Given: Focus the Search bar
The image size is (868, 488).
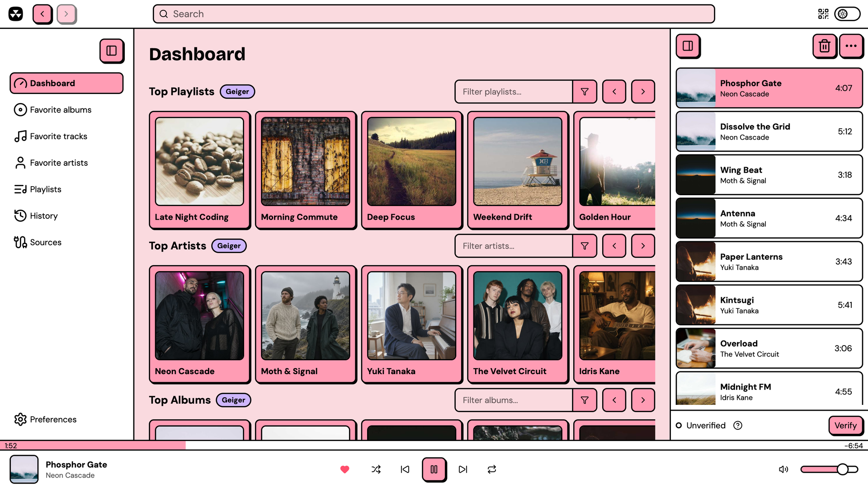Looking at the screenshot, I should tap(434, 14).
